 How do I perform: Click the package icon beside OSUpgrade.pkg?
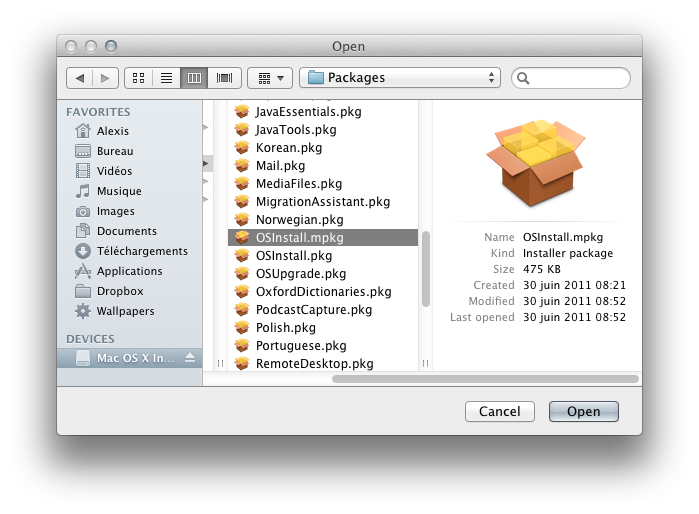[x=242, y=273]
